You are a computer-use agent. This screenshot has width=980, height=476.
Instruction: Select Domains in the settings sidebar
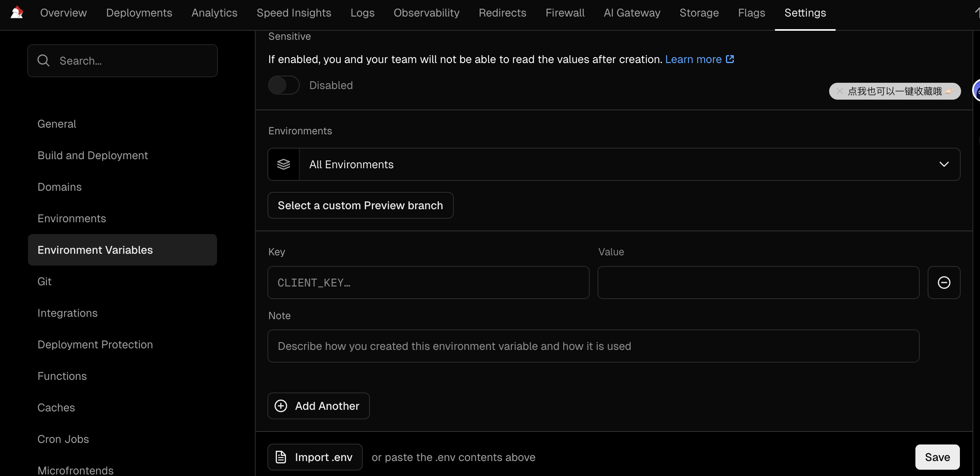tap(59, 187)
